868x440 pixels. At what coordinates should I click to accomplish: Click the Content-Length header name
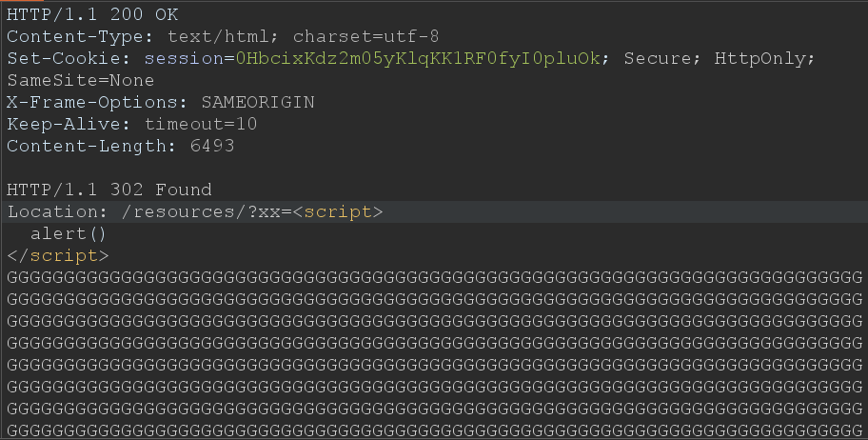(x=87, y=147)
